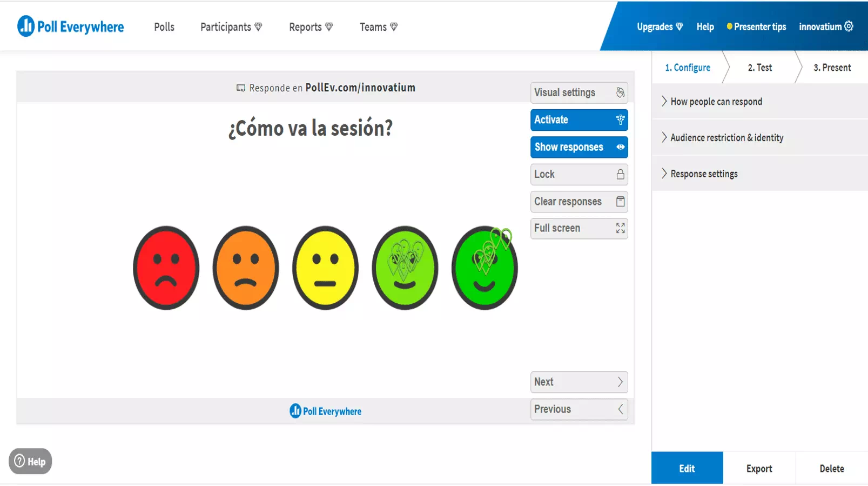Viewport: 868px width, 486px height.
Task: Click the yellow neutral face
Action: pos(325,268)
